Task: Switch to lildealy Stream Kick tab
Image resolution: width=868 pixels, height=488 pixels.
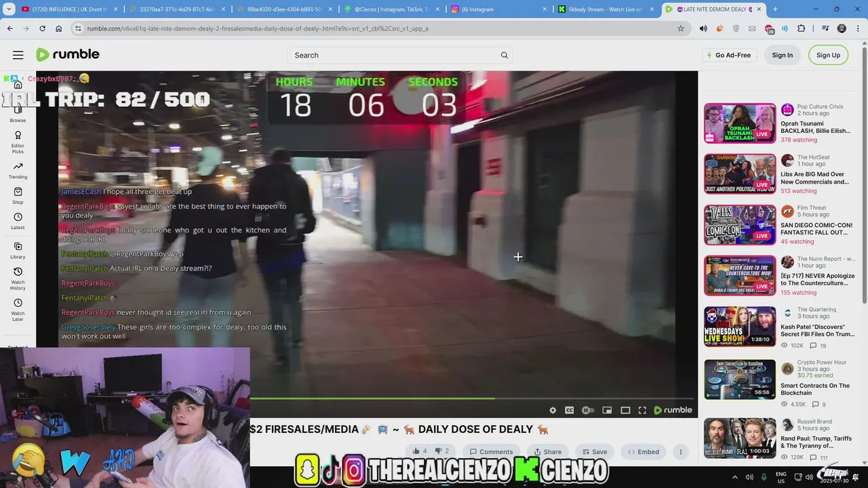Action: point(606,9)
